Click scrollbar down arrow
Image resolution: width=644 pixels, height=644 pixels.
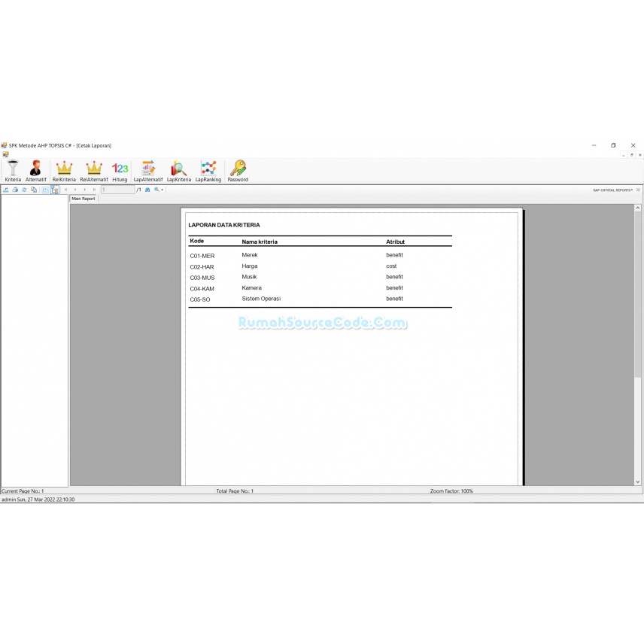click(637, 481)
